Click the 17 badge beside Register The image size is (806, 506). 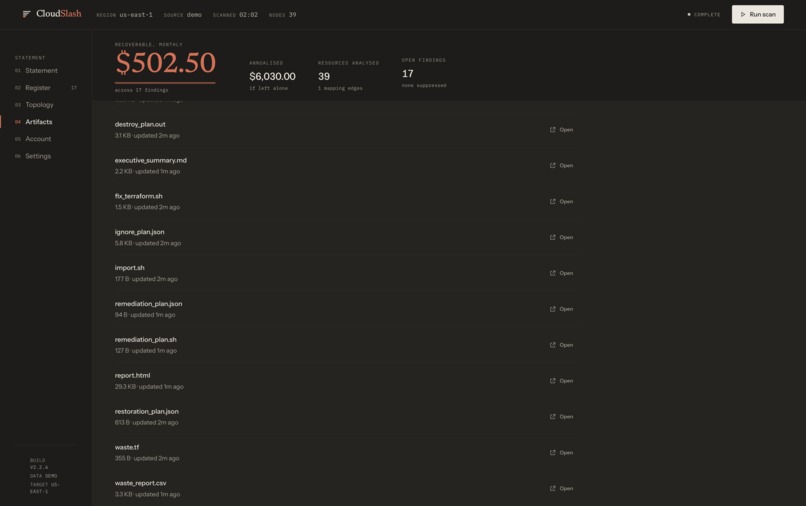pos(74,88)
